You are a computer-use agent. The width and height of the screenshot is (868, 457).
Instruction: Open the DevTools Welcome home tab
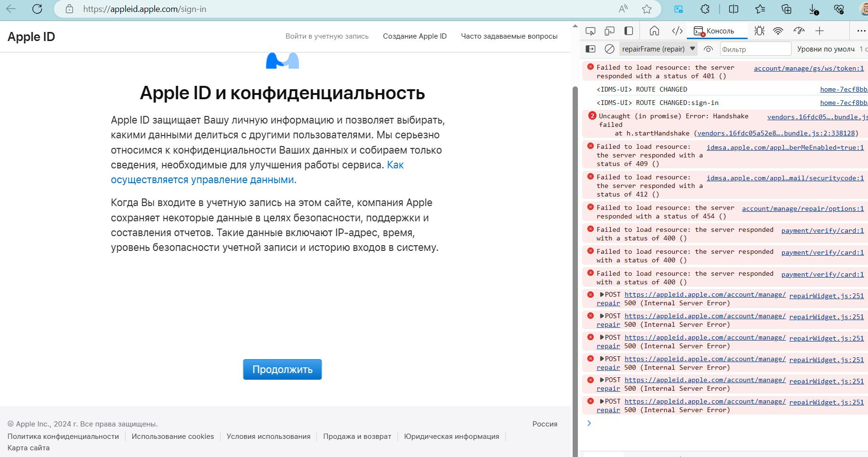654,31
